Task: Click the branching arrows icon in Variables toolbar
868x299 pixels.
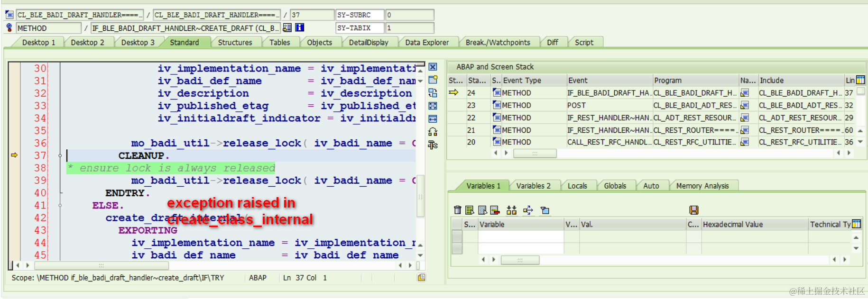Action: pos(528,210)
